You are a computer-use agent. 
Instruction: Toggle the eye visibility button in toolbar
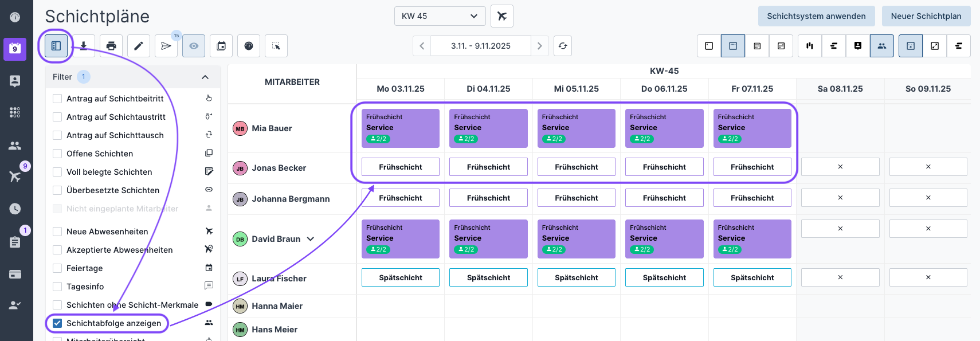click(x=194, y=46)
